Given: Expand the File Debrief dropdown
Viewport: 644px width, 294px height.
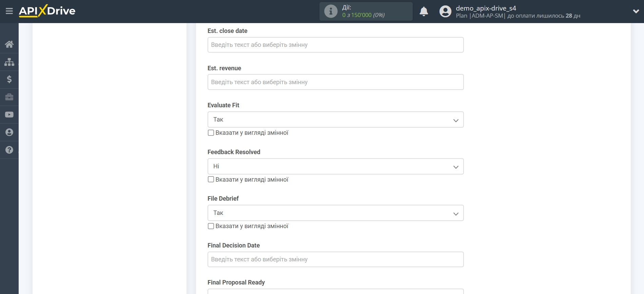Looking at the screenshot, I should (335, 213).
